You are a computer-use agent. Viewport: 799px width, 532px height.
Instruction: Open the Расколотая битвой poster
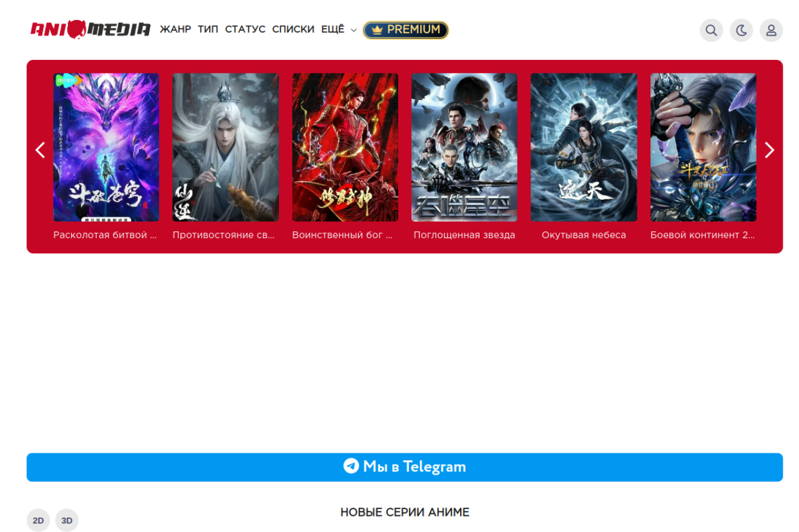coord(106,147)
